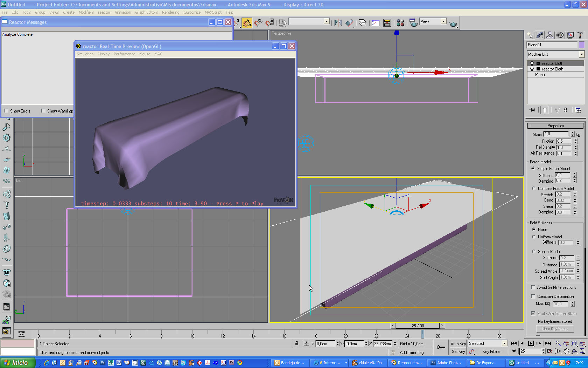Open the Layer Manager icon
Image resolution: width=588 pixels, height=368 pixels.
click(x=363, y=23)
